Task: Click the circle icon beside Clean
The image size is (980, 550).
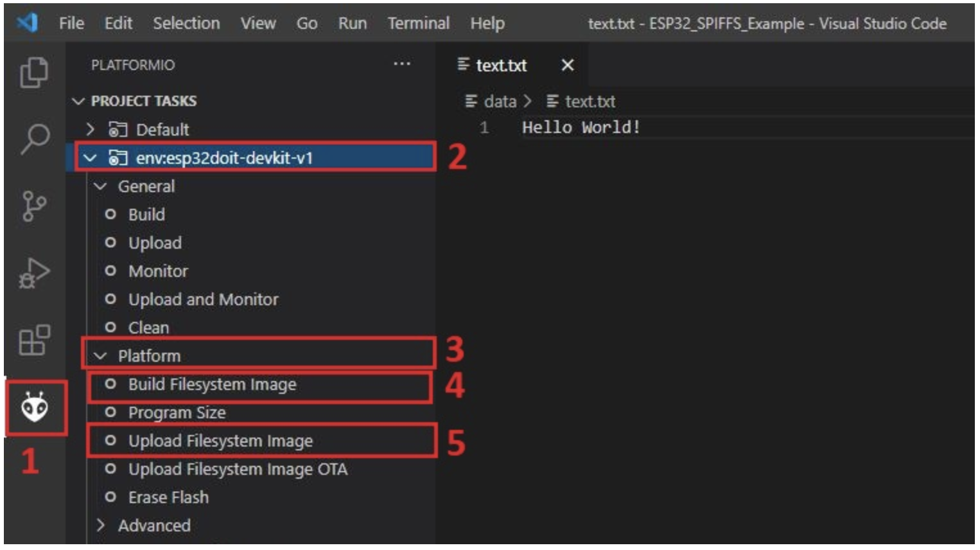Action: (x=110, y=327)
